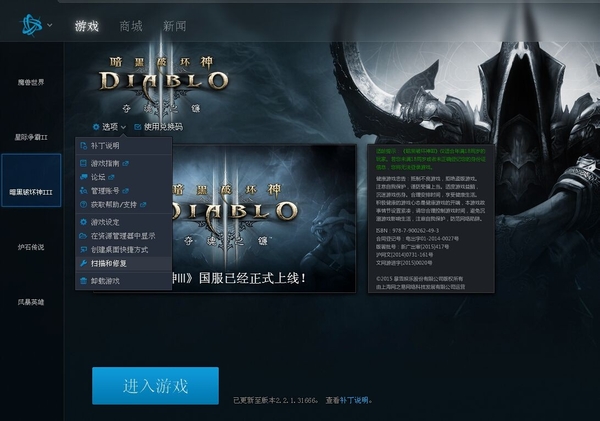Choose 炉石传说 in the game sidebar
This screenshot has width=600, height=421.
[x=31, y=247]
